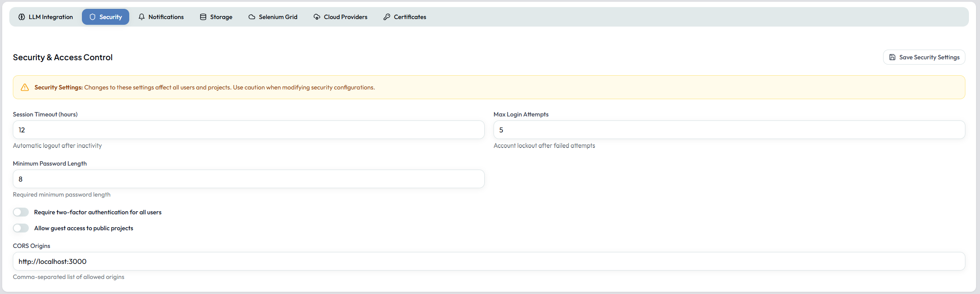Viewport: 980px width, 294px height.
Task: Click 'Comma-separated list of allowed origins' hint
Action: click(69, 277)
